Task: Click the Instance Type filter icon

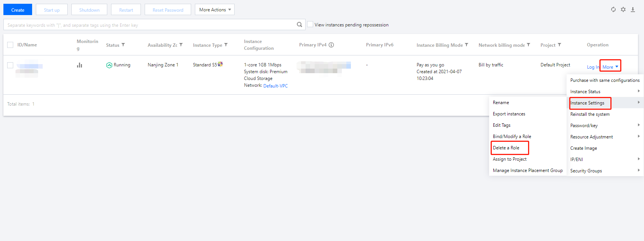Action: click(x=226, y=45)
